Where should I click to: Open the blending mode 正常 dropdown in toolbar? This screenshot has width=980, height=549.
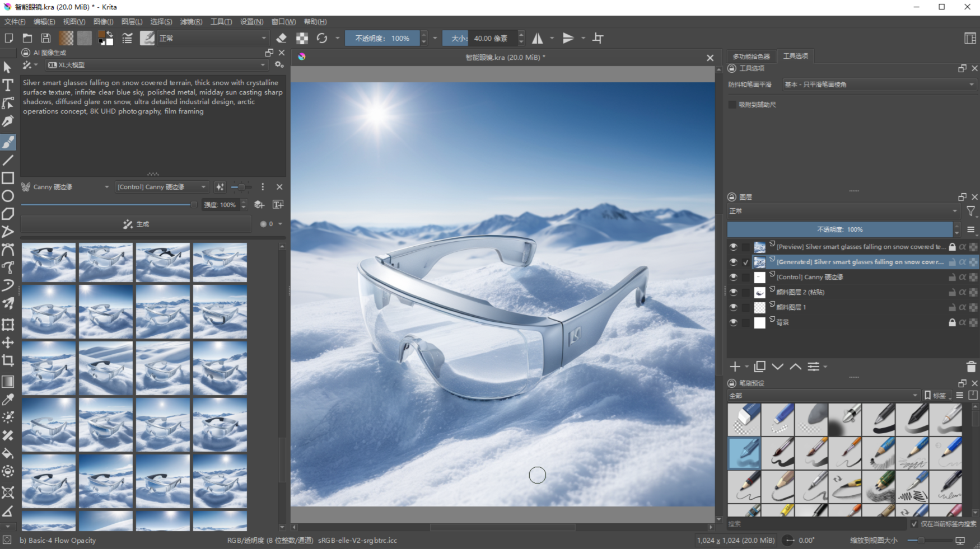(x=213, y=38)
